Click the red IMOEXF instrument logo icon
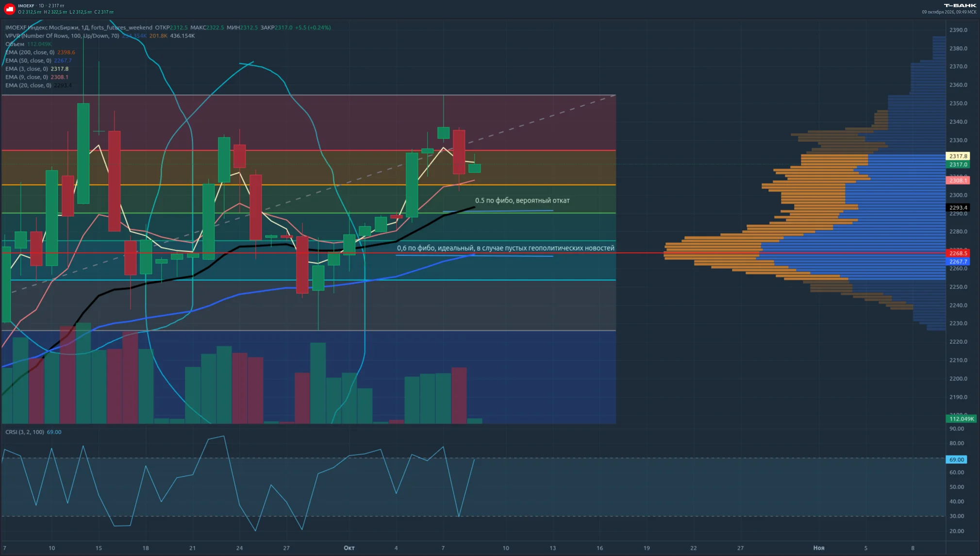980x556 pixels. click(9, 9)
